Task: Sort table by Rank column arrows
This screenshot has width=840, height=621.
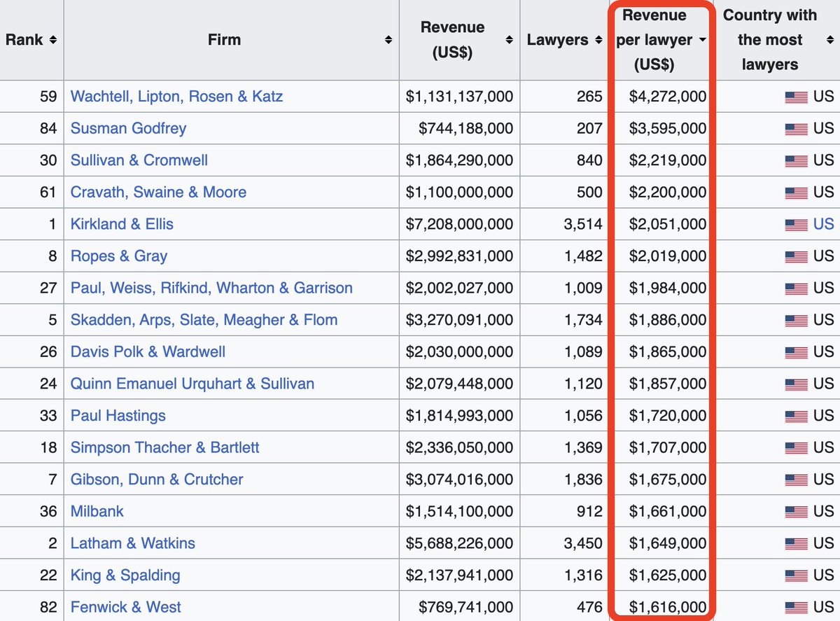Action: pos(52,40)
